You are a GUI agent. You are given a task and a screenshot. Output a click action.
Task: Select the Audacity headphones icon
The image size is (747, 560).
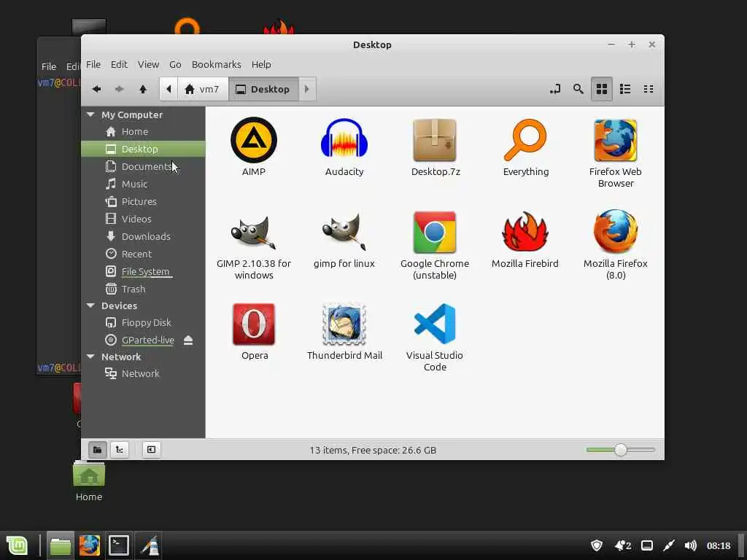(344, 139)
